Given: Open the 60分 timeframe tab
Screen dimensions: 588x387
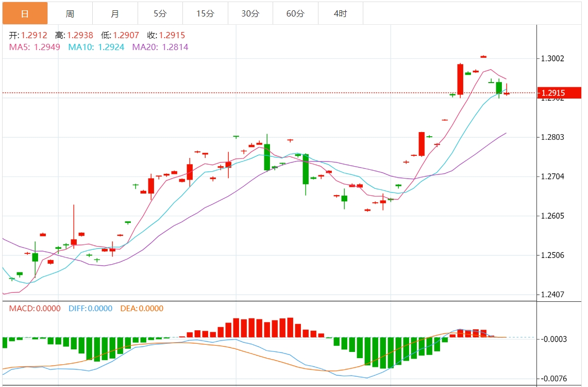Looking at the screenshot, I should (295, 13).
